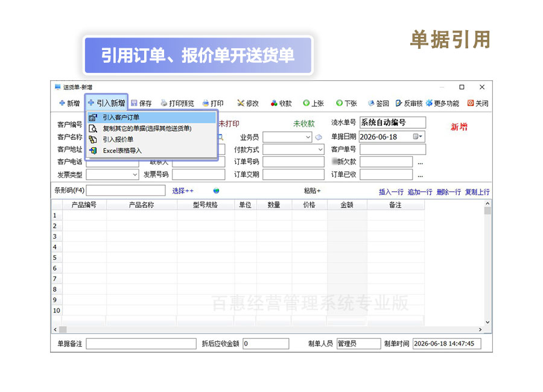This screenshot has height=392, width=543.
Task: Open the 收款 payment function
Action: (282, 103)
